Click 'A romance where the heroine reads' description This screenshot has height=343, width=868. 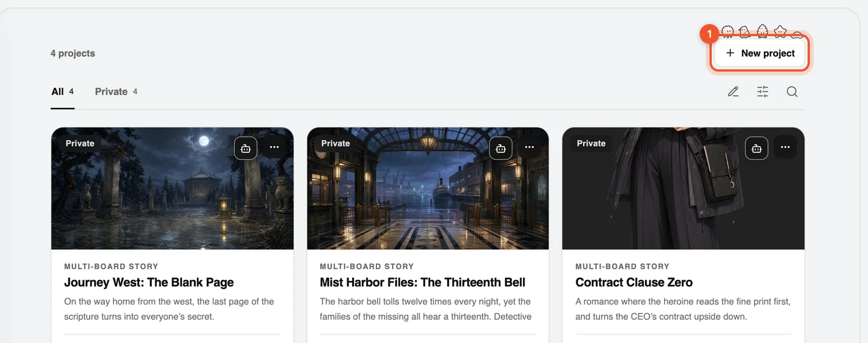tap(683, 309)
